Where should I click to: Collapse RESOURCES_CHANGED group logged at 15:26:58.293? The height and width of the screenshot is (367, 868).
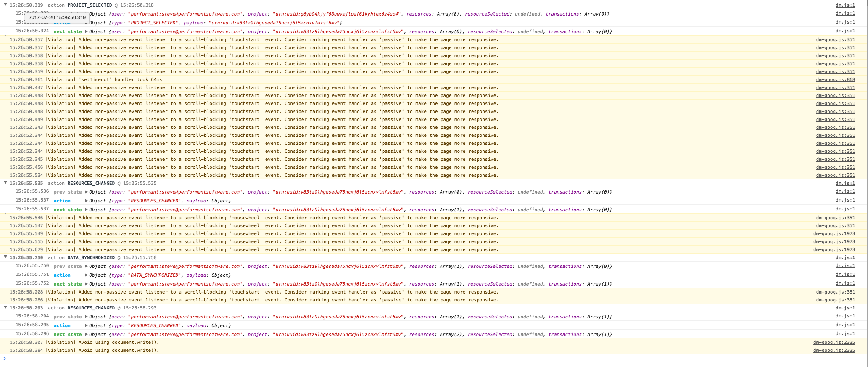click(x=5, y=308)
